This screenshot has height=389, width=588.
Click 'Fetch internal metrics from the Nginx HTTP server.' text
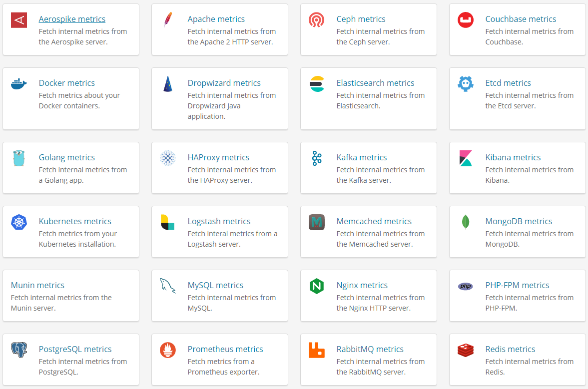(x=381, y=303)
